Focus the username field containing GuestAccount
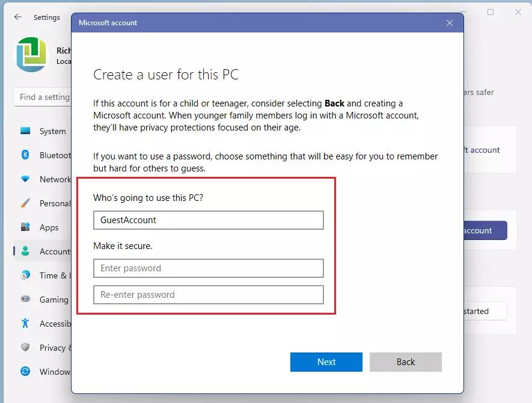 point(208,220)
